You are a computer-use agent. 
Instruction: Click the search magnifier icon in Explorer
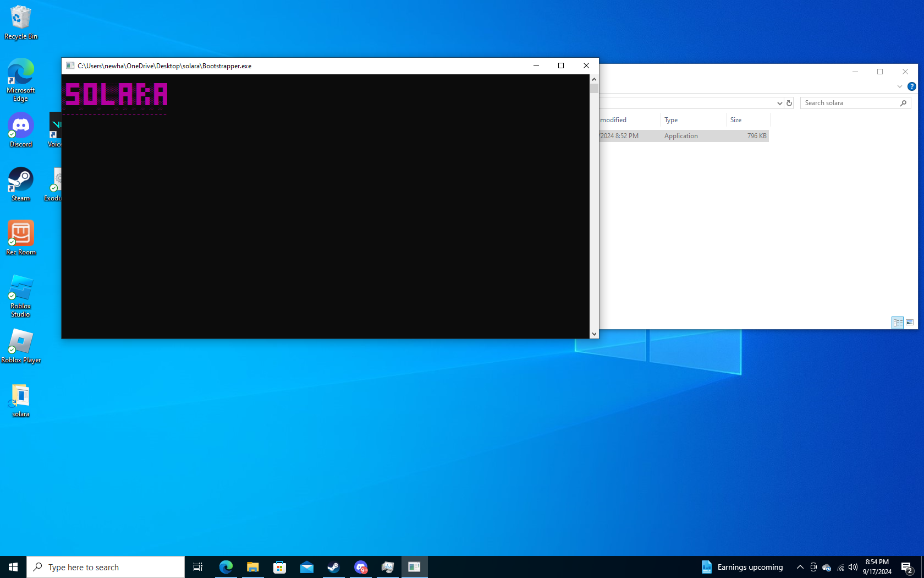pos(904,103)
